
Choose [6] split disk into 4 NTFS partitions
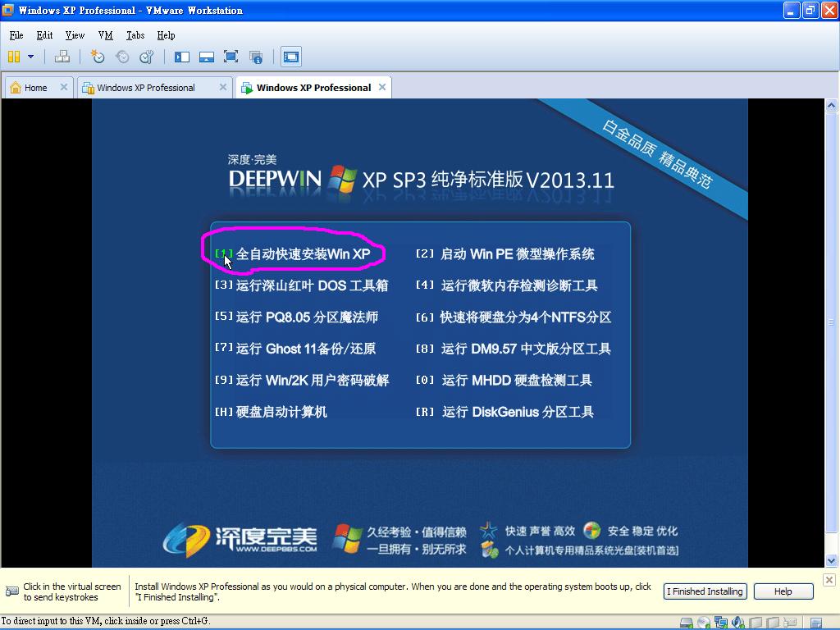514,317
